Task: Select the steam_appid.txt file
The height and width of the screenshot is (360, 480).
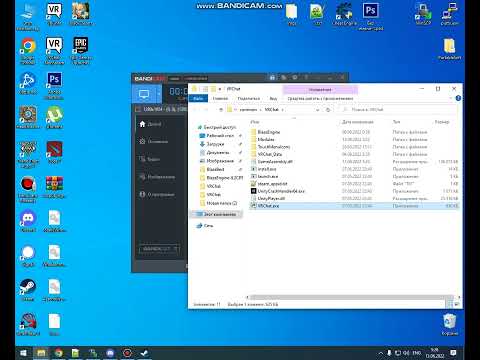Action: [269, 184]
